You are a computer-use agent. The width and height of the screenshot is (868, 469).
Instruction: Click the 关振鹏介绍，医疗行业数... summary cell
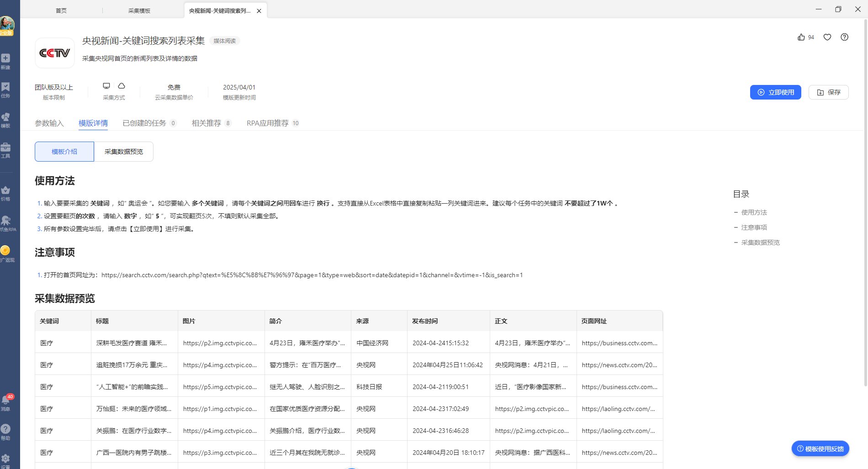307,431
